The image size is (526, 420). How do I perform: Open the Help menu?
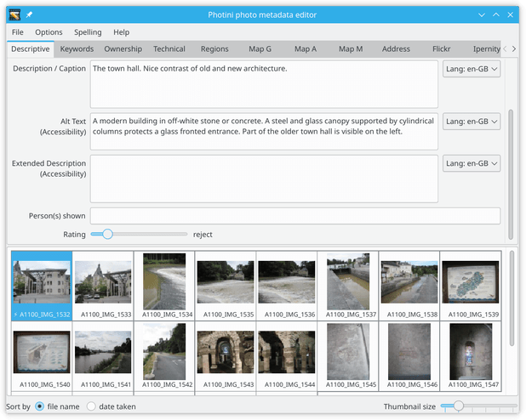pos(121,32)
